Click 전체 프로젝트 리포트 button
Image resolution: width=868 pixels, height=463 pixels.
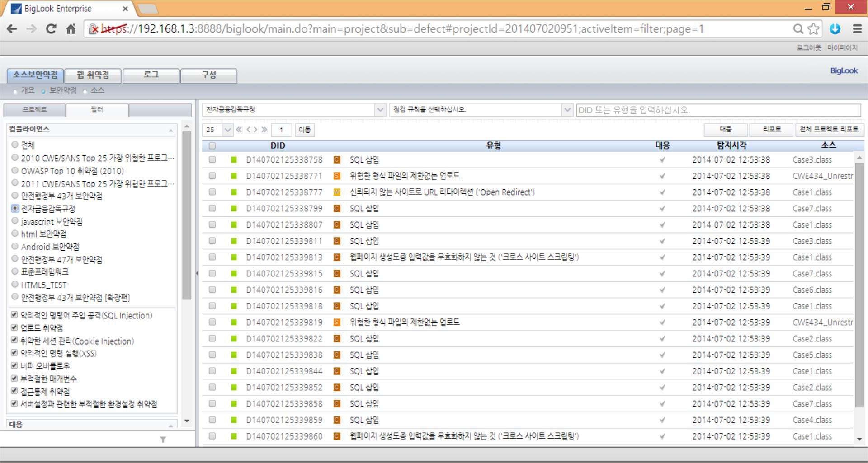(x=830, y=129)
